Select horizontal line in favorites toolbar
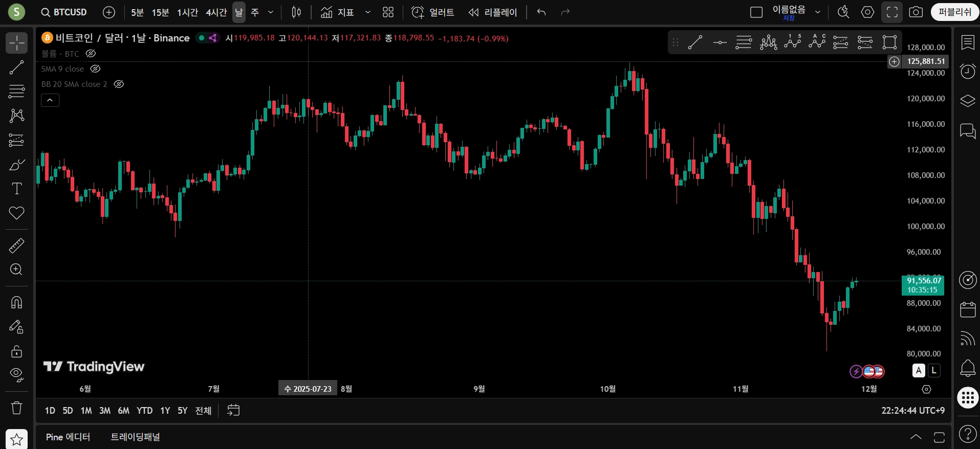Viewport: 980px width, 449px height. (720, 42)
